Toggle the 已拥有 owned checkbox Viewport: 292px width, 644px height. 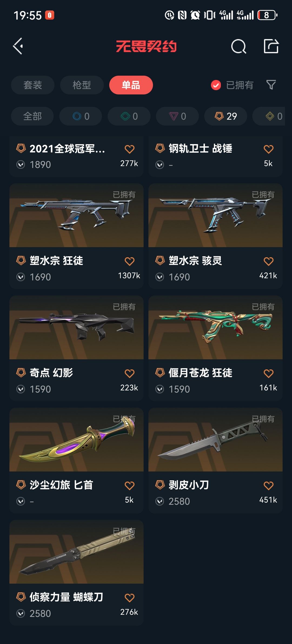pyautogui.click(x=216, y=85)
